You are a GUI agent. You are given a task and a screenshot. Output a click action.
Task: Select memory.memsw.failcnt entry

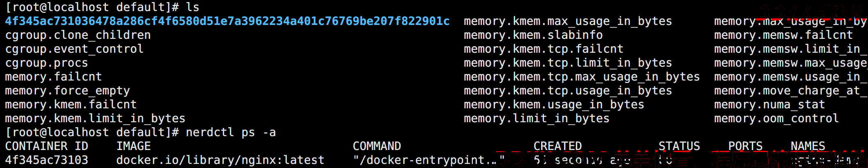pyautogui.click(x=783, y=35)
